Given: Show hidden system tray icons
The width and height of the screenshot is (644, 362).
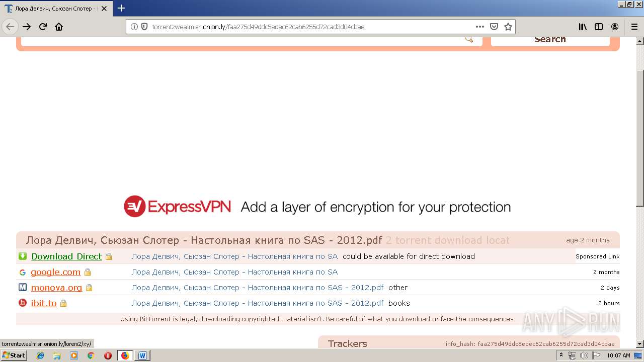Looking at the screenshot, I should pyautogui.click(x=561, y=355).
